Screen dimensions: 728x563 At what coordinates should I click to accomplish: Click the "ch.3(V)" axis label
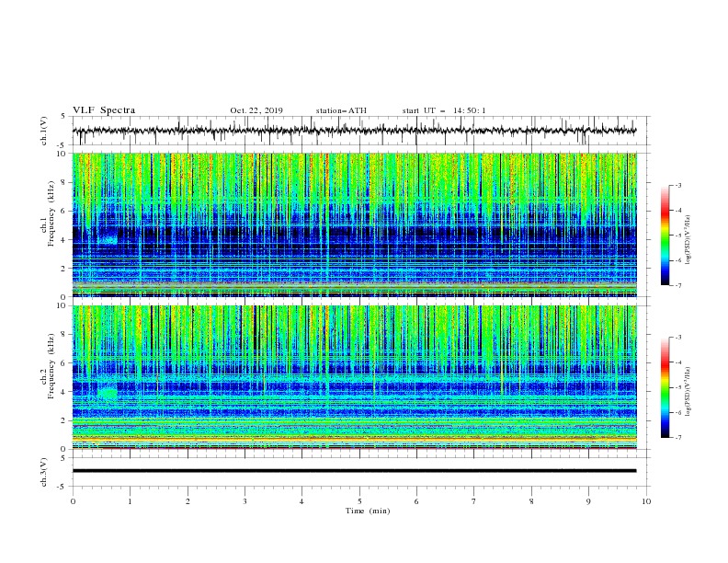tap(44, 472)
